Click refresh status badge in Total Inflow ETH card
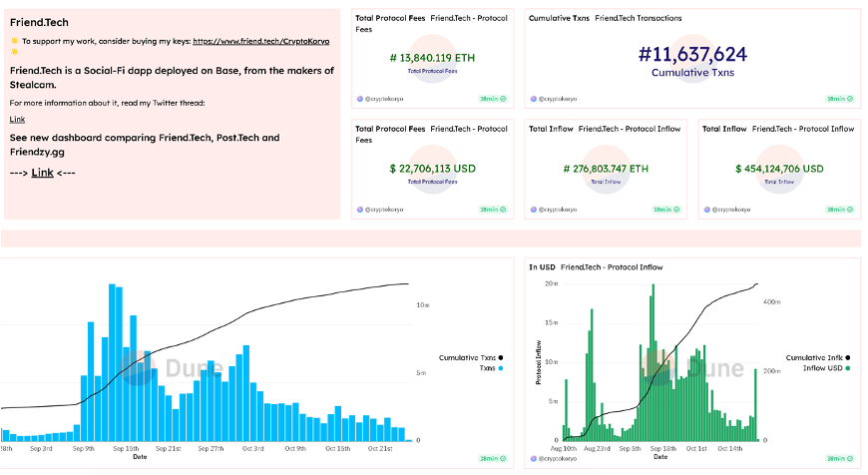Screen dimensions: 868x475 pos(665,210)
